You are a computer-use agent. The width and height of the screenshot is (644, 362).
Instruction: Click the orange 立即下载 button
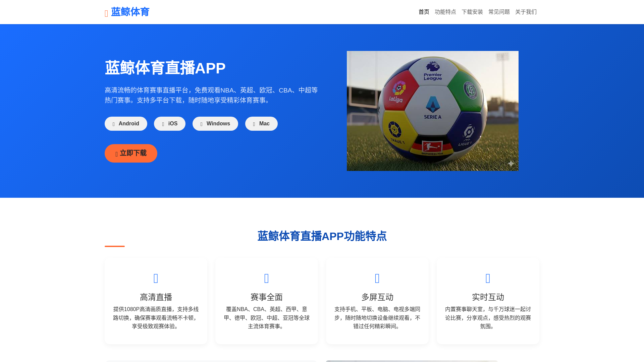[x=131, y=153]
